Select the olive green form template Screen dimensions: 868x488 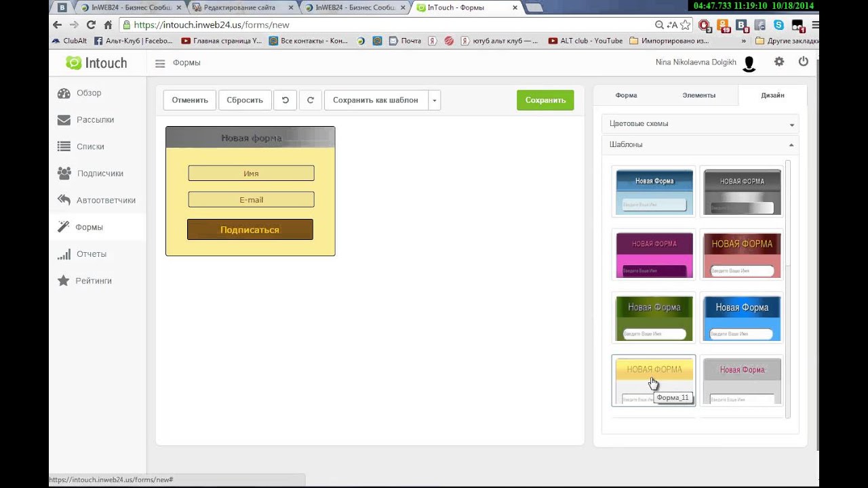(654, 318)
